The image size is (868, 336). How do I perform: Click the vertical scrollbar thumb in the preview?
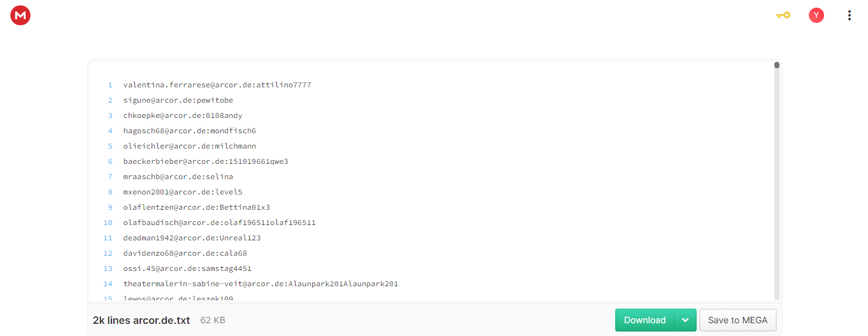point(777,65)
